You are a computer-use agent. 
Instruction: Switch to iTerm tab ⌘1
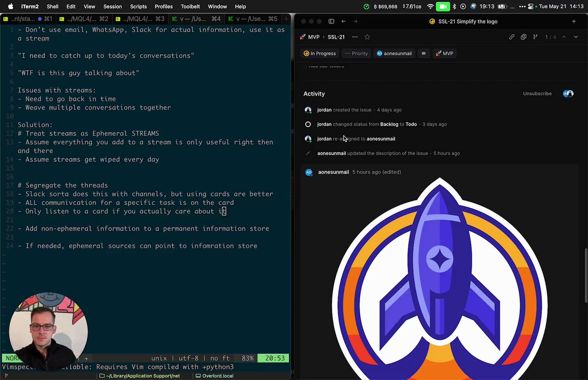(x=28, y=19)
